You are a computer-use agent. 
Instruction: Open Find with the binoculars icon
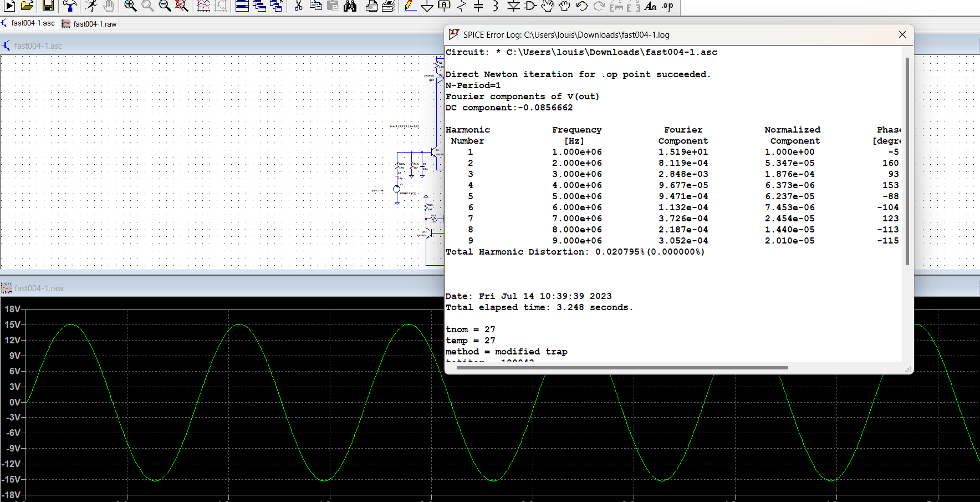tap(350, 6)
